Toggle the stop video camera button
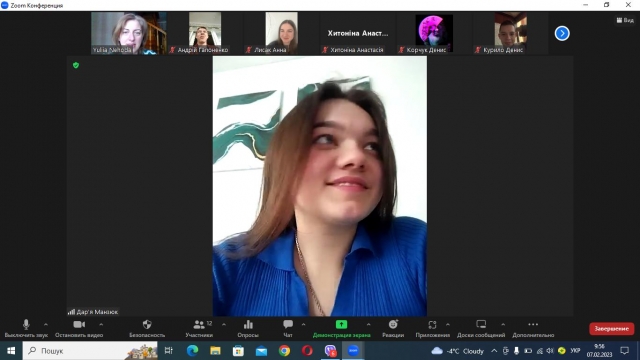640x360 pixels. point(79,328)
